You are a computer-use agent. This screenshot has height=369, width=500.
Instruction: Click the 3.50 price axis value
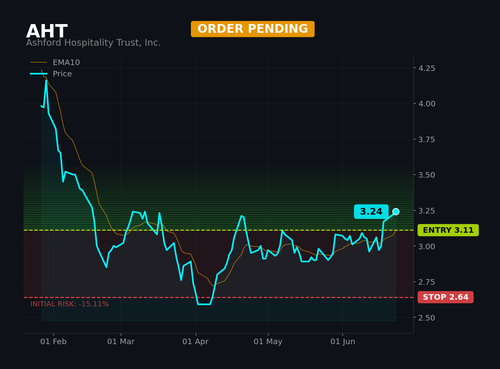coord(427,175)
